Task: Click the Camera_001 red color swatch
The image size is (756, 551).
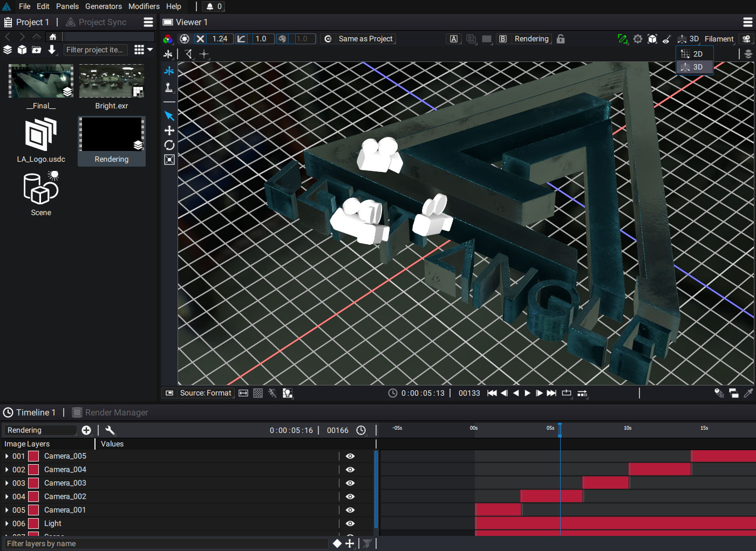Action: [x=33, y=510]
